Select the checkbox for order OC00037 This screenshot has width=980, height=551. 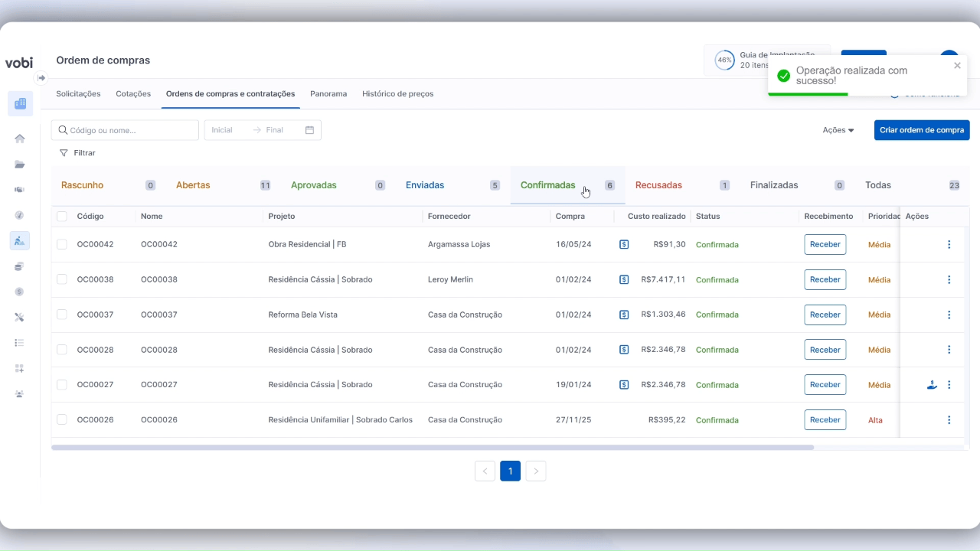(62, 315)
